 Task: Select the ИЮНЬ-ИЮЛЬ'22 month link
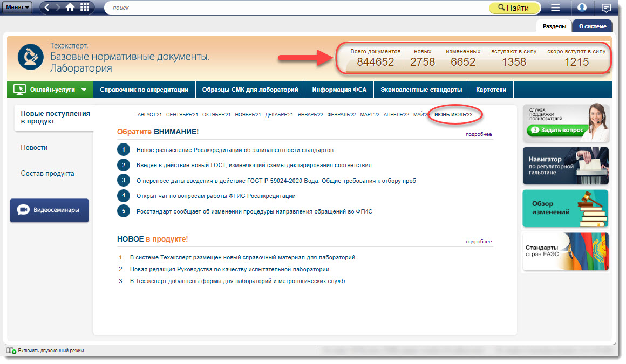pyautogui.click(x=453, y=114)
